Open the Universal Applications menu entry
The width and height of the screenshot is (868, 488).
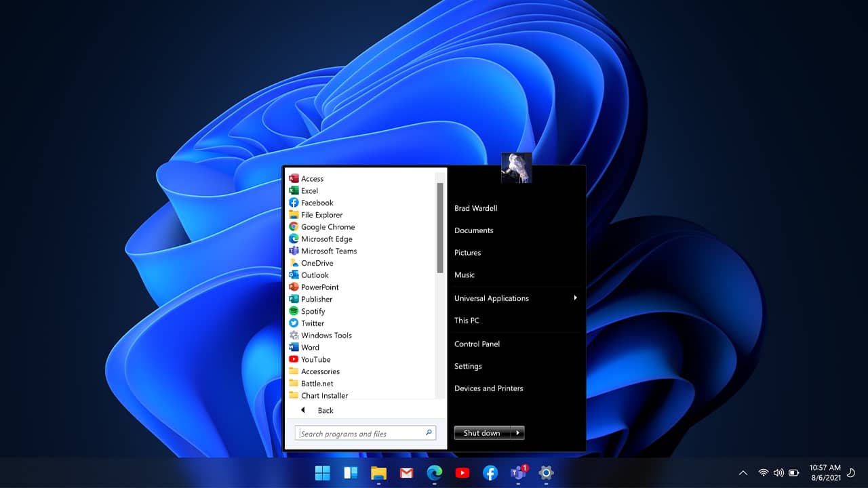pos(491,298)
